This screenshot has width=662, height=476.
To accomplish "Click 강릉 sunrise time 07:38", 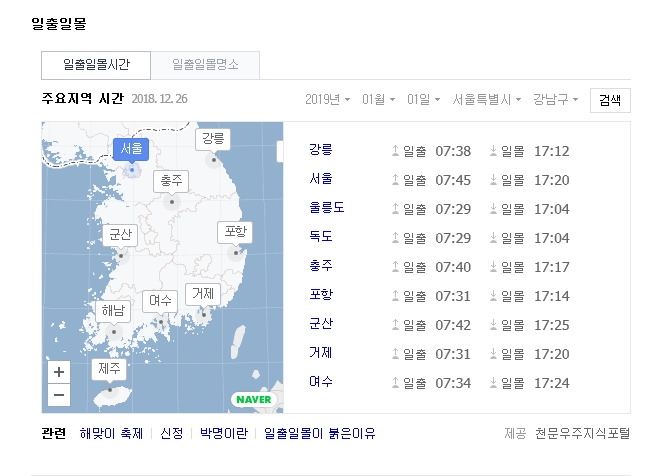I will 453,151.
